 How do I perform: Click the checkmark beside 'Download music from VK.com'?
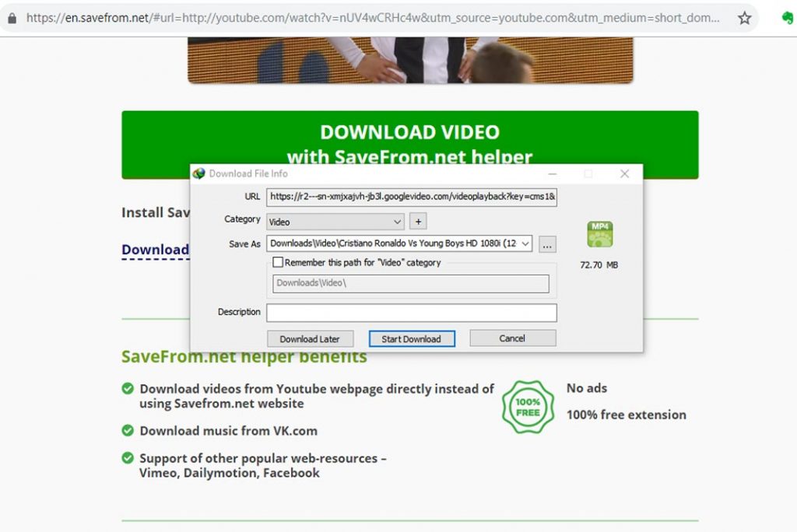click(127, 430)
